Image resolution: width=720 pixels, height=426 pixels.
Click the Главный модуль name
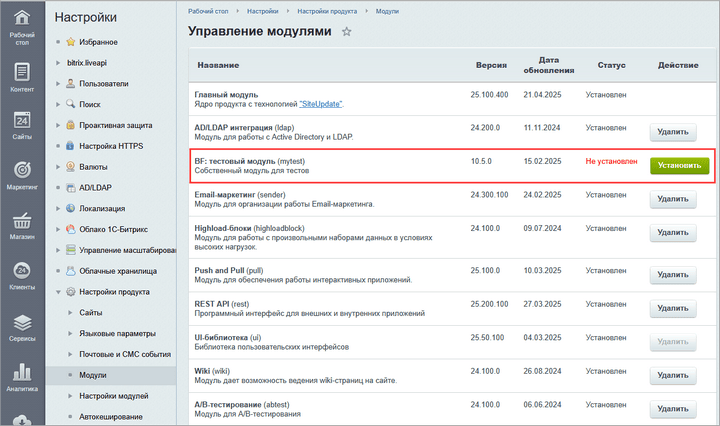tap(226, 95)
